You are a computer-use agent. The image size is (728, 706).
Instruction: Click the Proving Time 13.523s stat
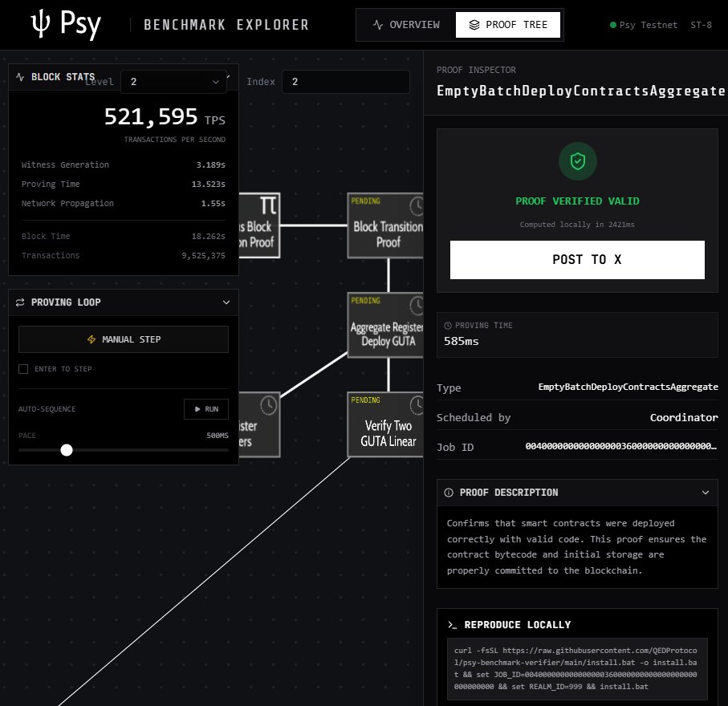click(x=209, y=185)
